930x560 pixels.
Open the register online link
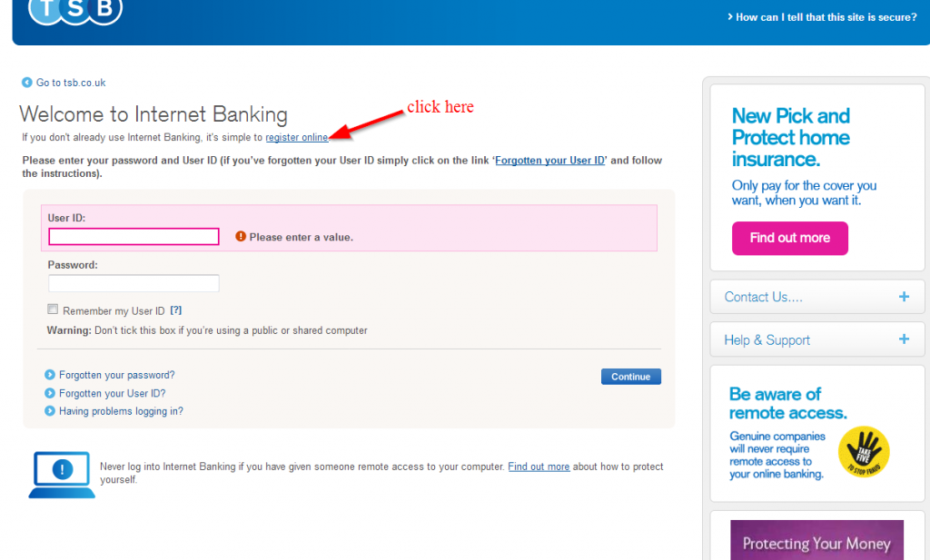point(296,137)
